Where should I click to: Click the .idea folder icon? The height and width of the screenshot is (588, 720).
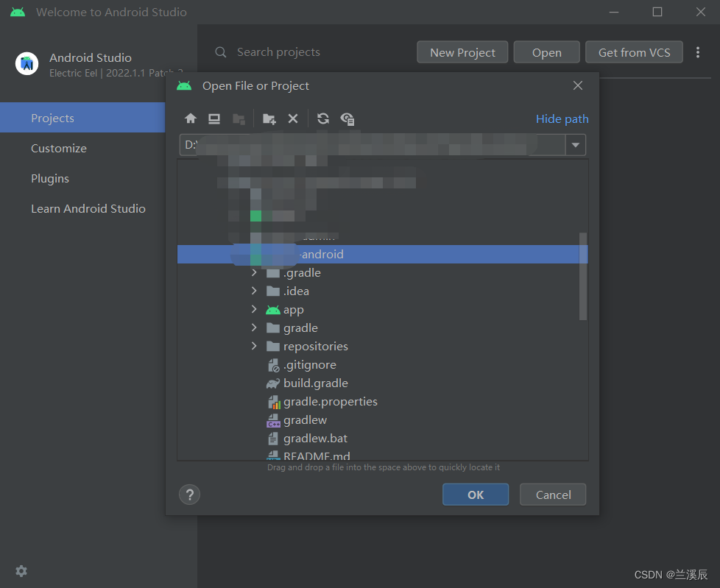(273, 291)
